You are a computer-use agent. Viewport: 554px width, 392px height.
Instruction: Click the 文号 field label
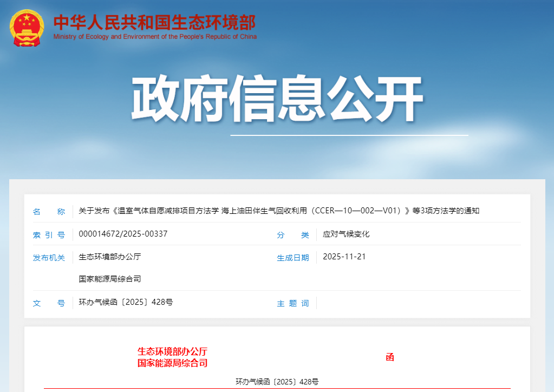49,303
